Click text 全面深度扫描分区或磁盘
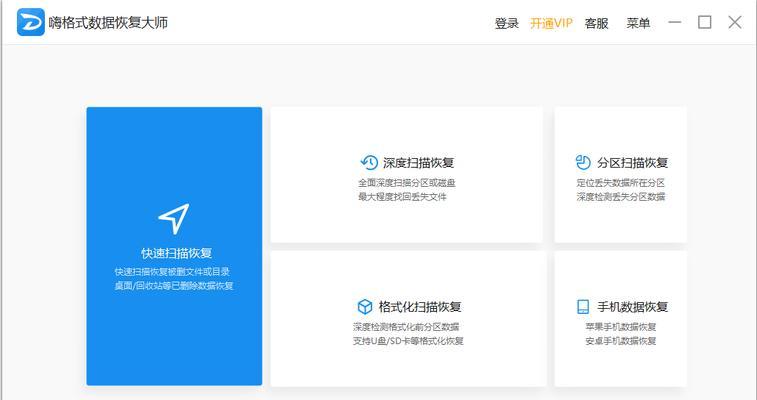The image size is (757, 400). (407, 183)
